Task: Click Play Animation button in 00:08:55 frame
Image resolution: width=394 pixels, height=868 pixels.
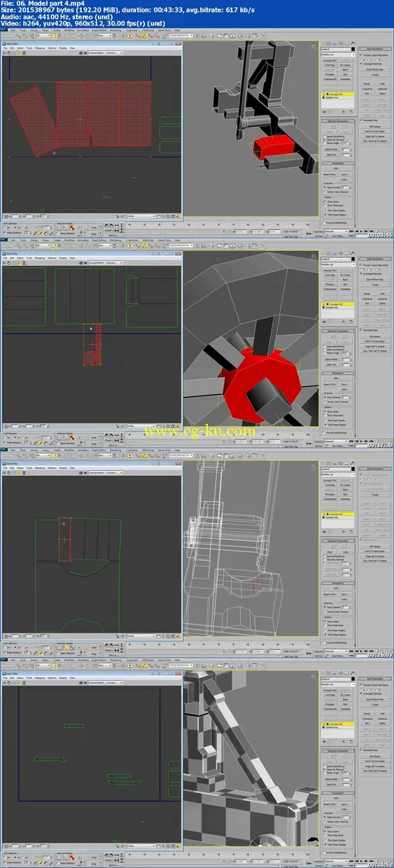Action: [x=362, y=232]
